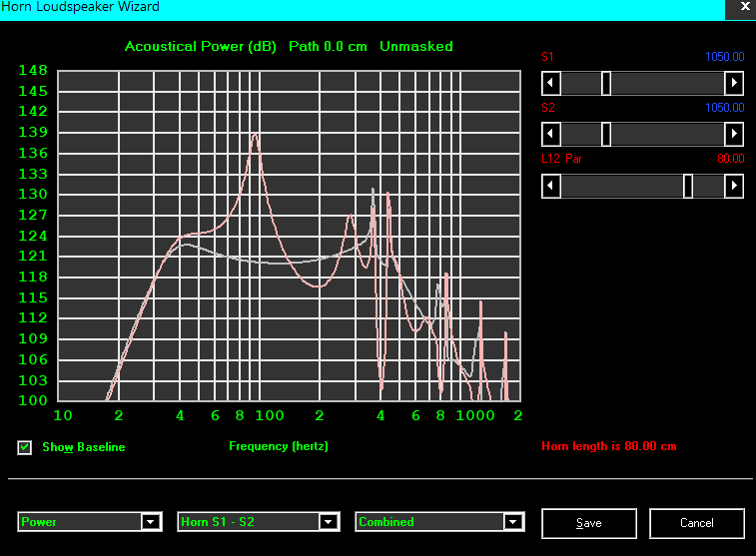
Task: Uncheck the Show Baseline checkbox
Action: pos(25,447)
